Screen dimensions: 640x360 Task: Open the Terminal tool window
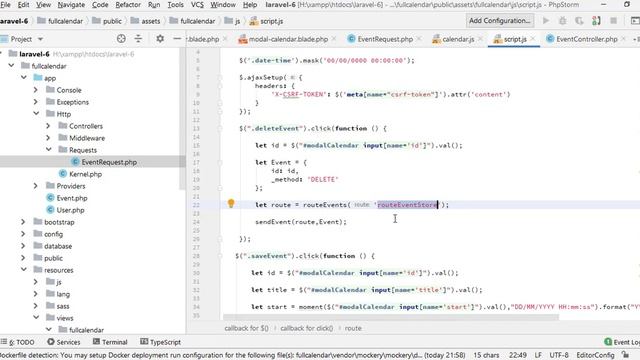pyautogui.click(x=110, y=342)
